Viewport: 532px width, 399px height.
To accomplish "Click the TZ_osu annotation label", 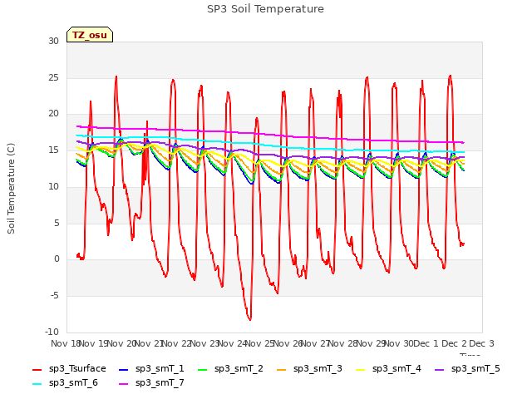I will click(90, 35).
